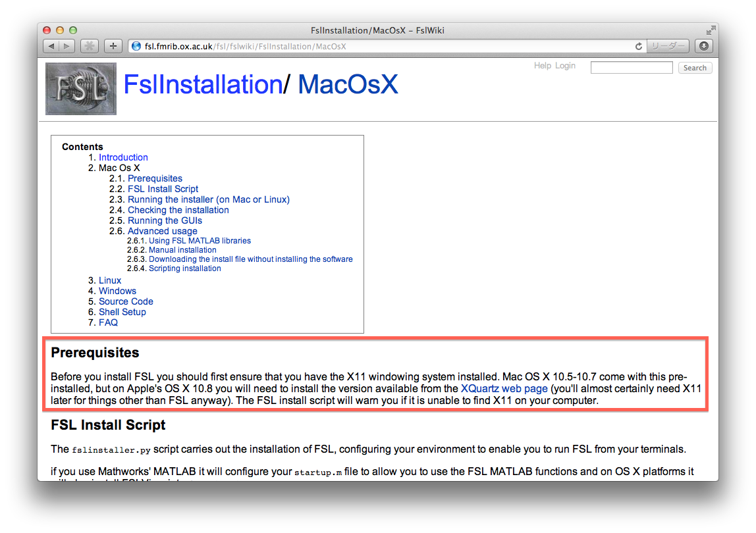Click the Reader (リーダー) button
The width and height of the screenshot is (756, 533).
click(668, 47)
